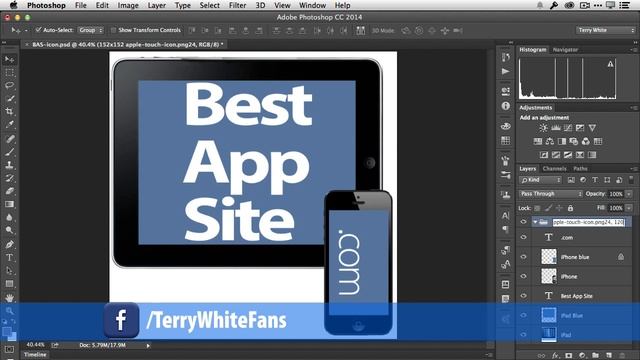The height and width of the screenshot is (360, 640).
Task: Add a Brightness/Contrast adjustment
Action: click(543, 128)
